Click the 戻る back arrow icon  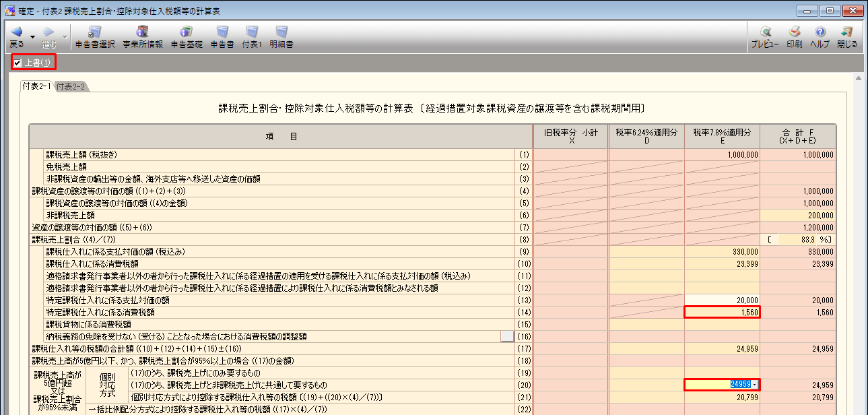coord(17,32)
